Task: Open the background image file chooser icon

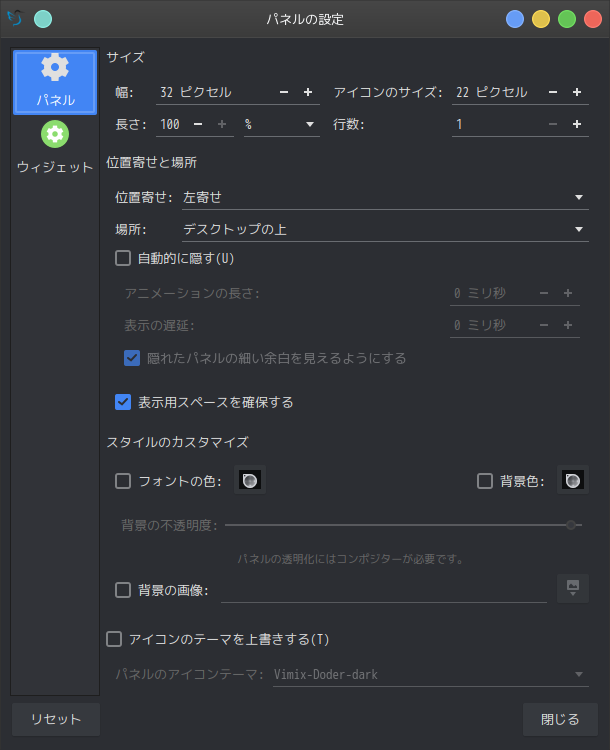Action: tap(573, 588)
